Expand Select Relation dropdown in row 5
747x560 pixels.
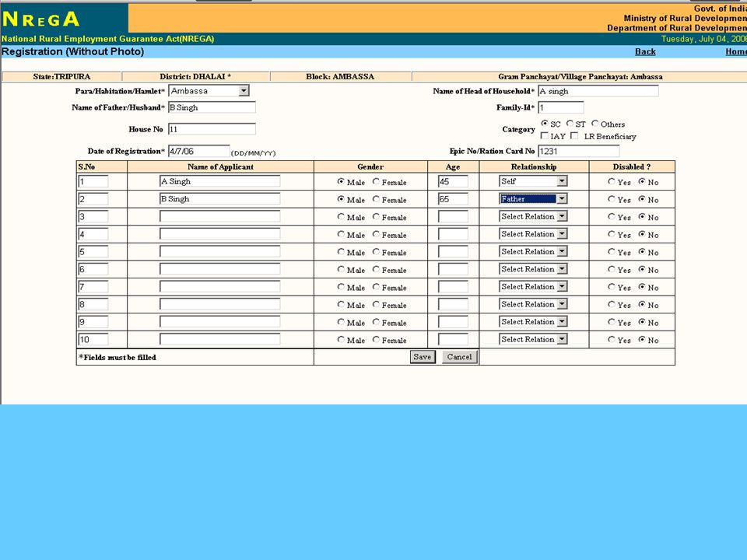[533, 251]
